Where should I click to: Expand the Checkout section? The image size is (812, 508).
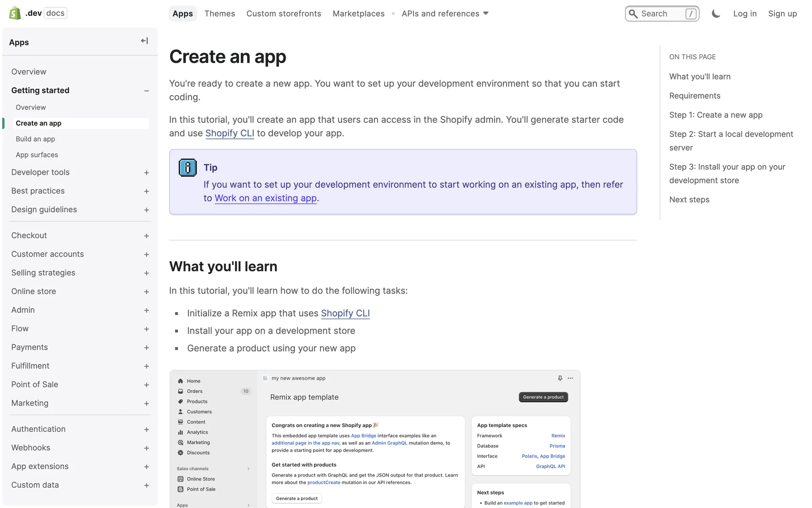[x=146, y=236]
